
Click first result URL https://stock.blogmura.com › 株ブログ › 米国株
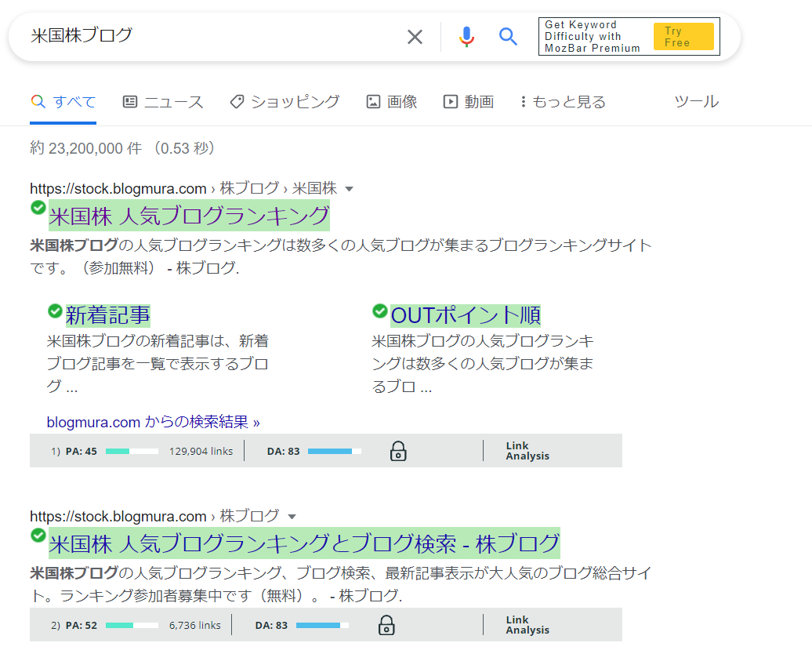point(183,189)
